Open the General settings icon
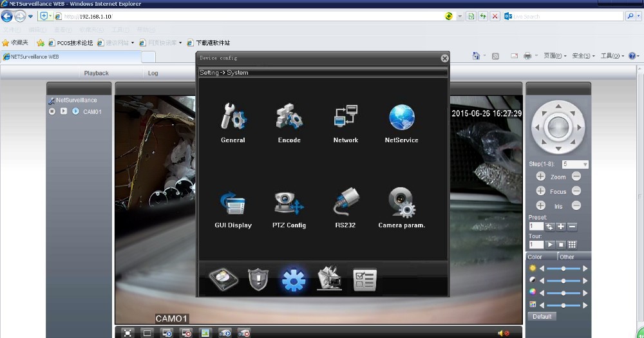 point(232,119)
